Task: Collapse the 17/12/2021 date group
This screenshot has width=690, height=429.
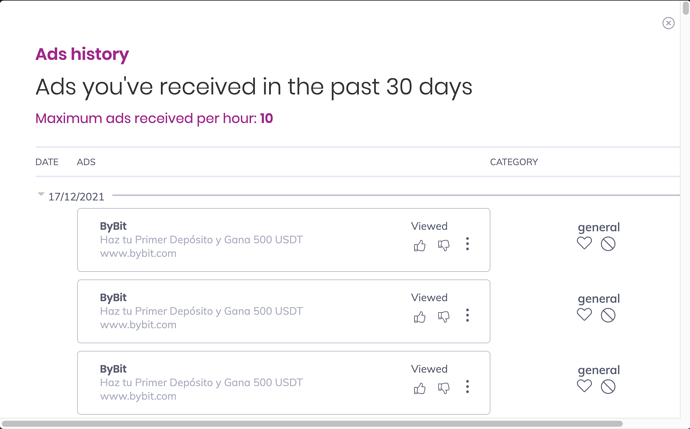Action: click(41, 195)
